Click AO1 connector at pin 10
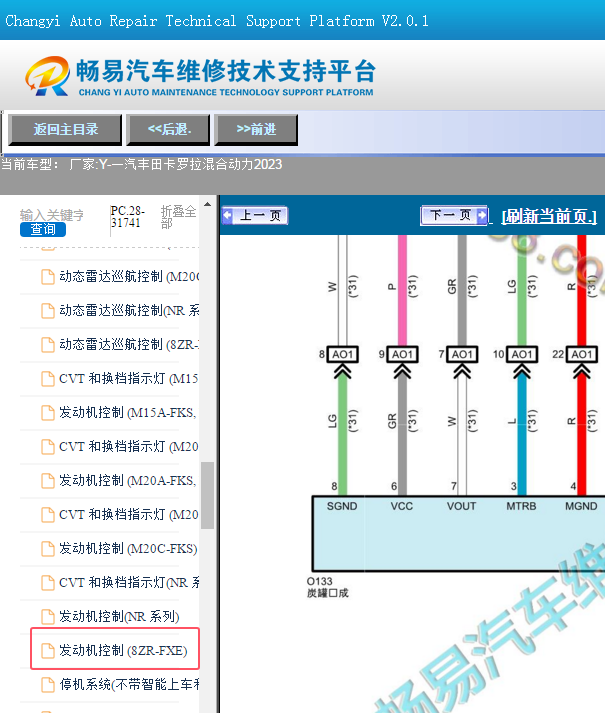Viewport: 605px width, 713px height. pos(522,355)
